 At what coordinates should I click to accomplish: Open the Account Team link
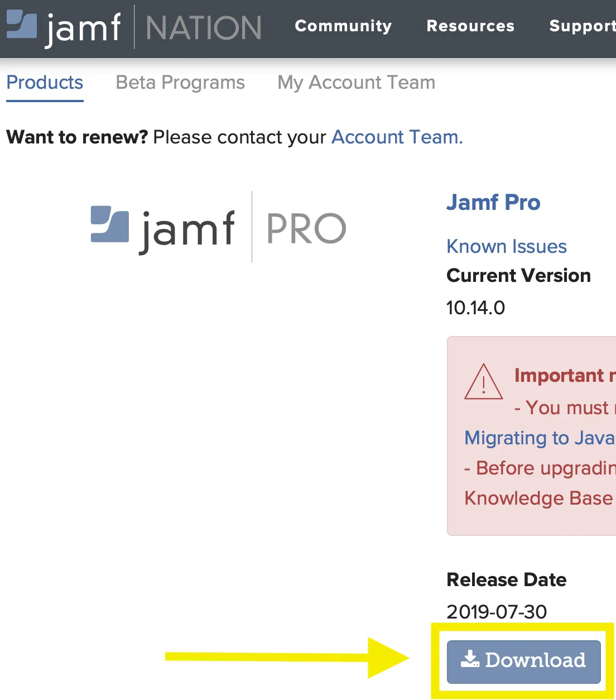click(396, 137)
